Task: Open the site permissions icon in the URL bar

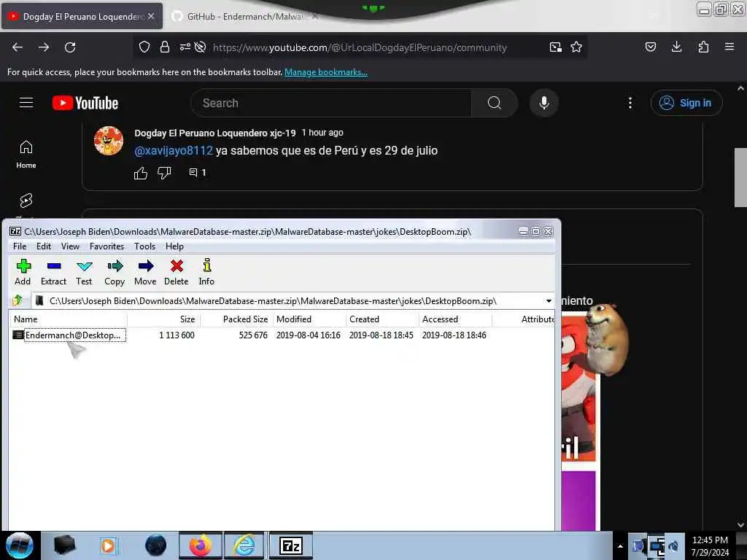Action: [x=185, y=47]
